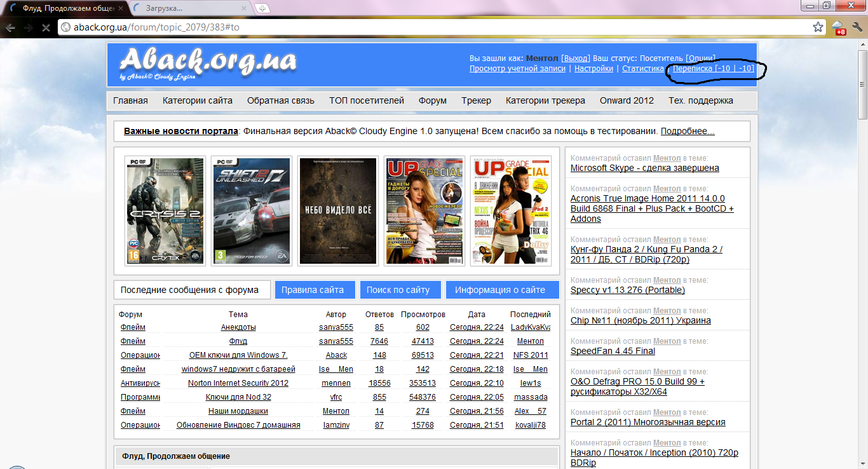This screenshot has height=469, width=868.
Task: Close the 'Загрузка...' tab
Action: pyautogui.click(x=243, y=8)
